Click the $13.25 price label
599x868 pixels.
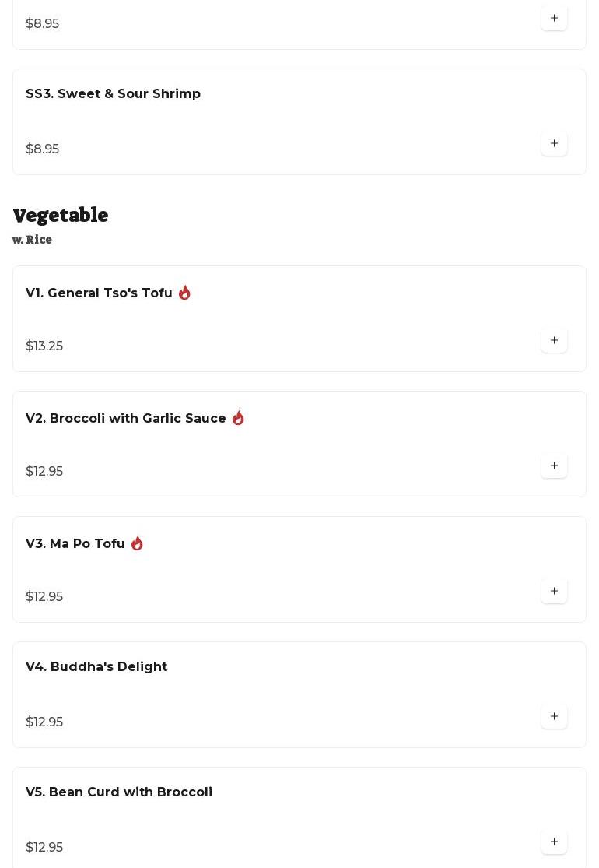pyautogui.click(x=44, y=346)
